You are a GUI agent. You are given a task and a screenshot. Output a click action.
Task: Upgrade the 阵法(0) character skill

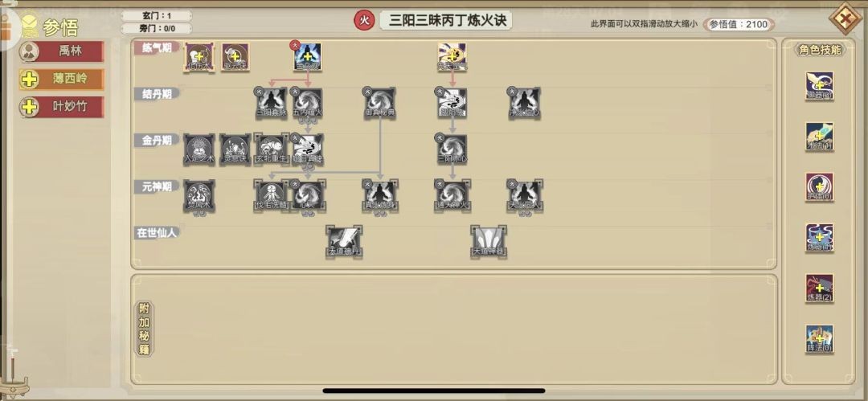pyautogui.click(x=819, y=339)
